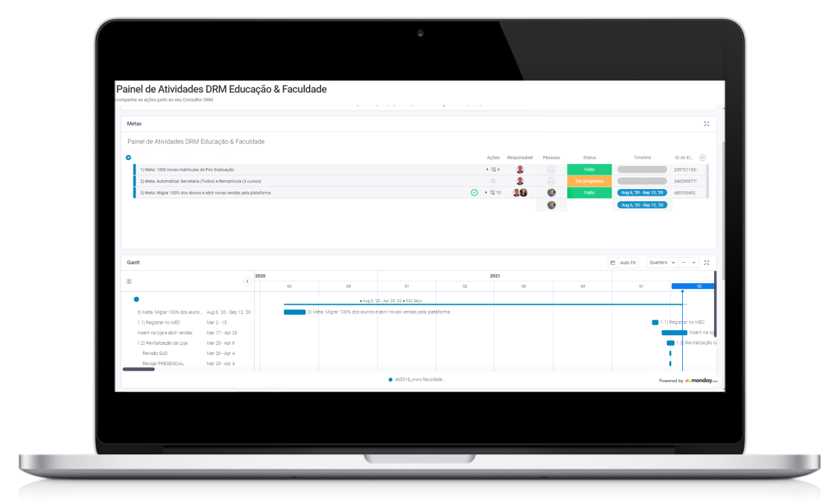840x504 pixels.
Task: Expand the Gantt widget to fullscreen
Action: [x=707, y=263]
